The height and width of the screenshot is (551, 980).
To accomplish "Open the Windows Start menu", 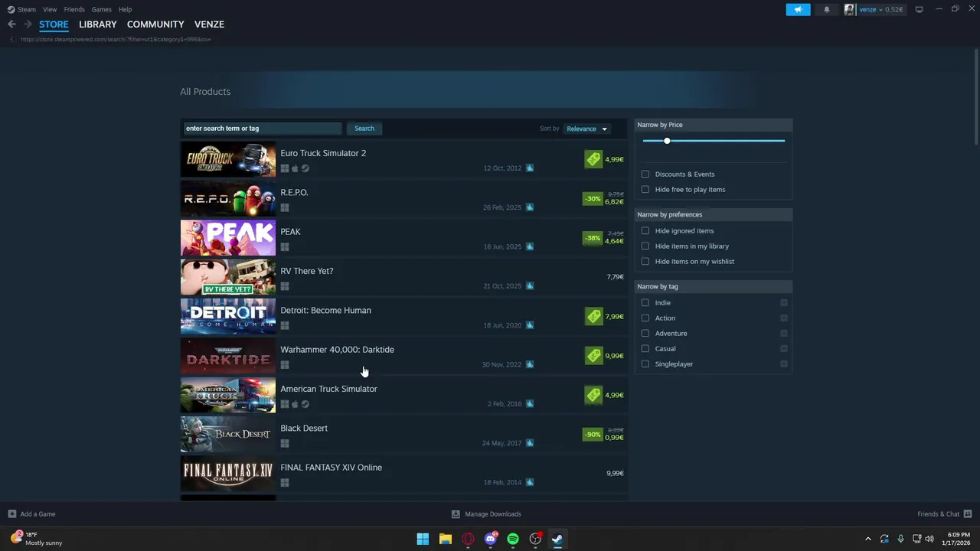I will [423, 539].
